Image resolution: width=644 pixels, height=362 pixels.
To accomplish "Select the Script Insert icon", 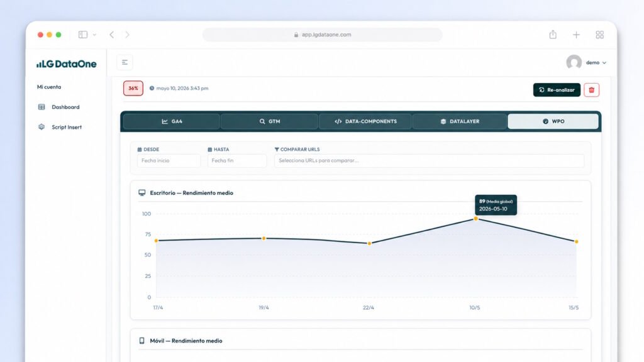I will [42, 127].
